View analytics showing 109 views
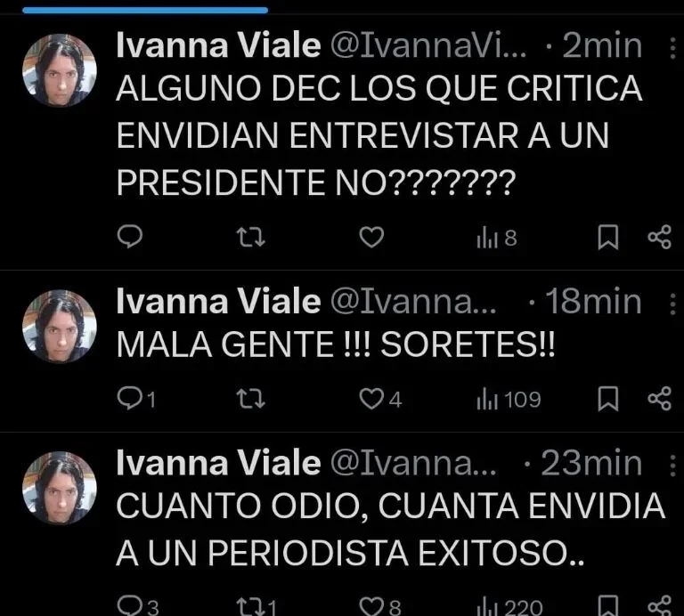 [x=509, y=400]
